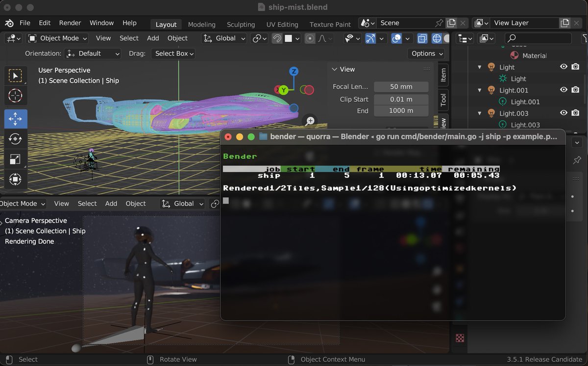Viewport: 588px width, 366px height.
Task: Choose the 3D Cursor tool
Action: coord(16,96)
